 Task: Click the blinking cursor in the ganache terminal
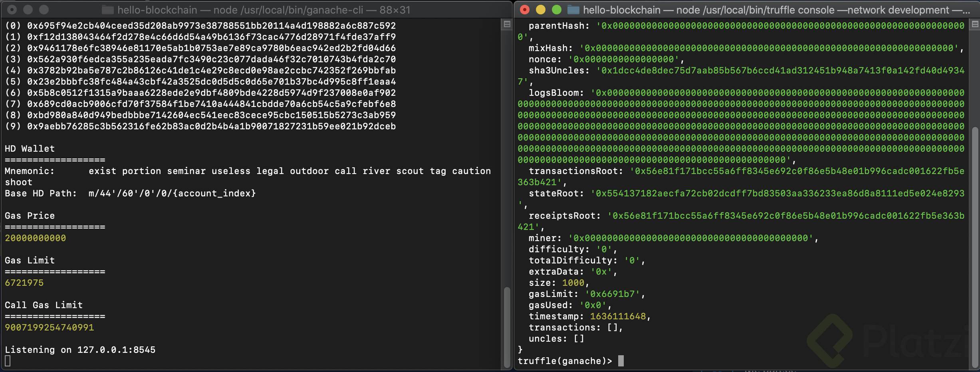click(x=8, y=362)
